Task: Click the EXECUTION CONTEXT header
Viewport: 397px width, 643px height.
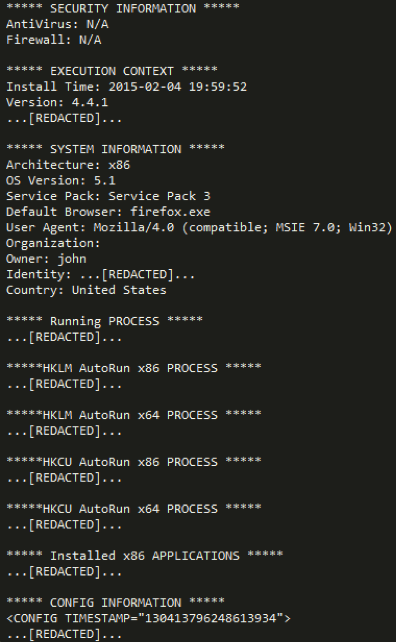Action: [x=112, y=71]
